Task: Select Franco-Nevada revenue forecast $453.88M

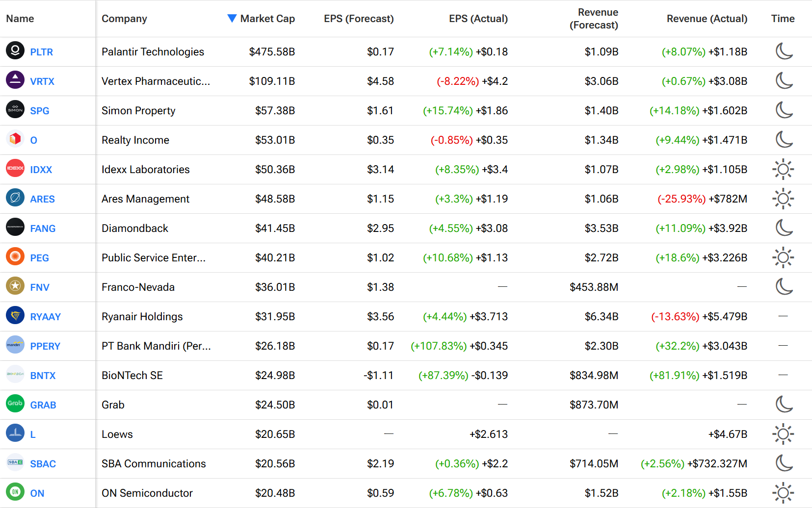Action: coord(594,287)
